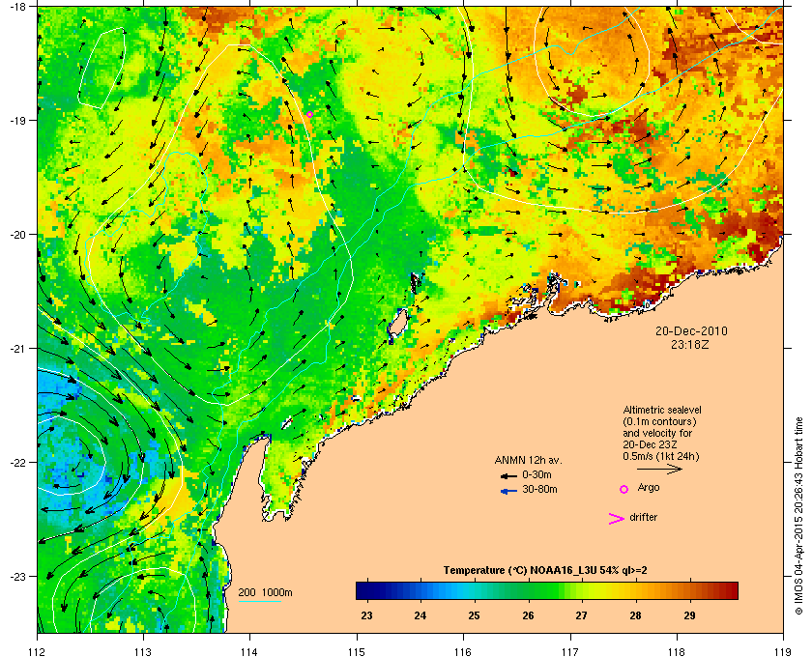Click the dark red 29°C+ end of colorbar

pyautogui.click(x=728, y=590)
